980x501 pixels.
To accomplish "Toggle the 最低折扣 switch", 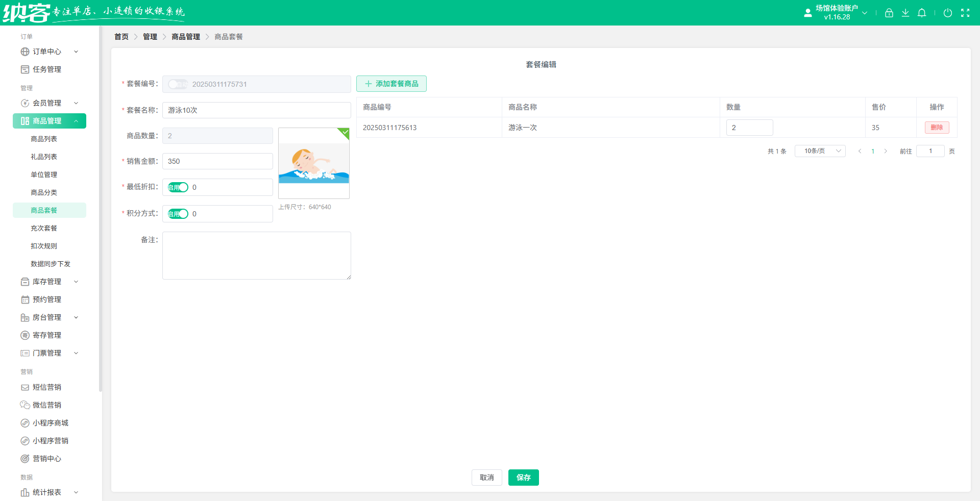I will click(x=178, y=187).
